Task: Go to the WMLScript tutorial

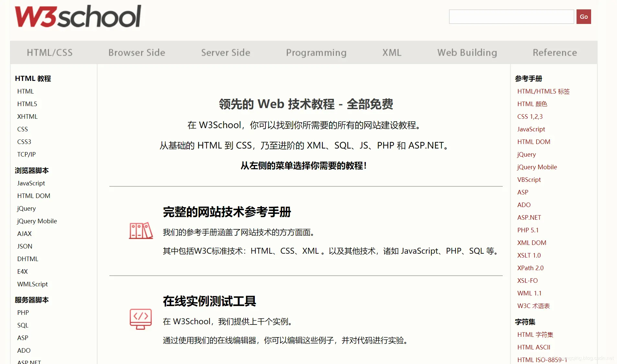Action: (32, 284)
